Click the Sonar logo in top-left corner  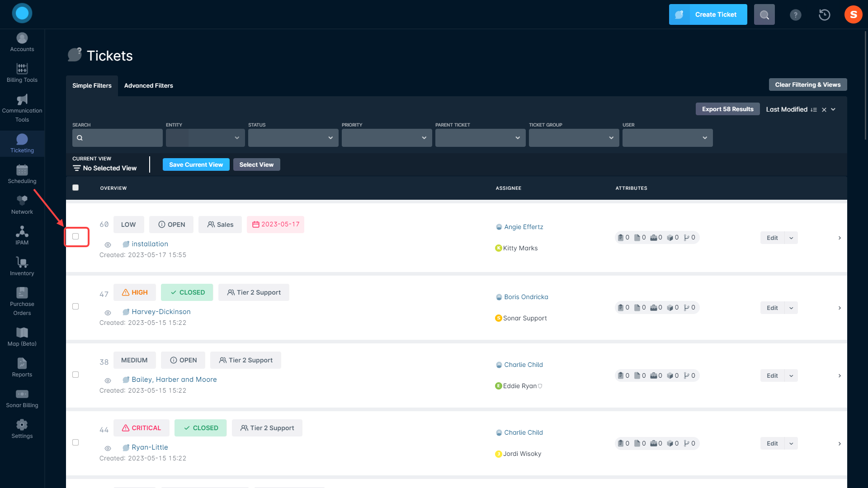pyautogui.click(x=22, y=14)
